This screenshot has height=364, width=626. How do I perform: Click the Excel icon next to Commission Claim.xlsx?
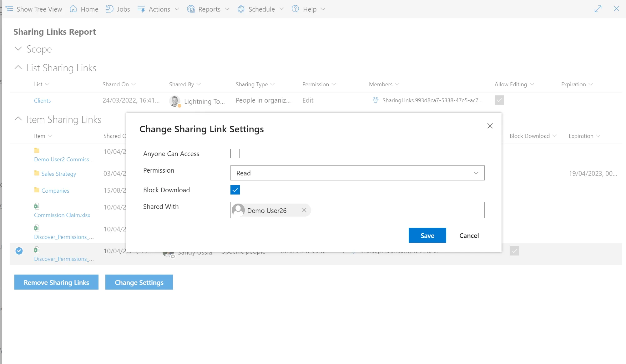coord(37,206)
